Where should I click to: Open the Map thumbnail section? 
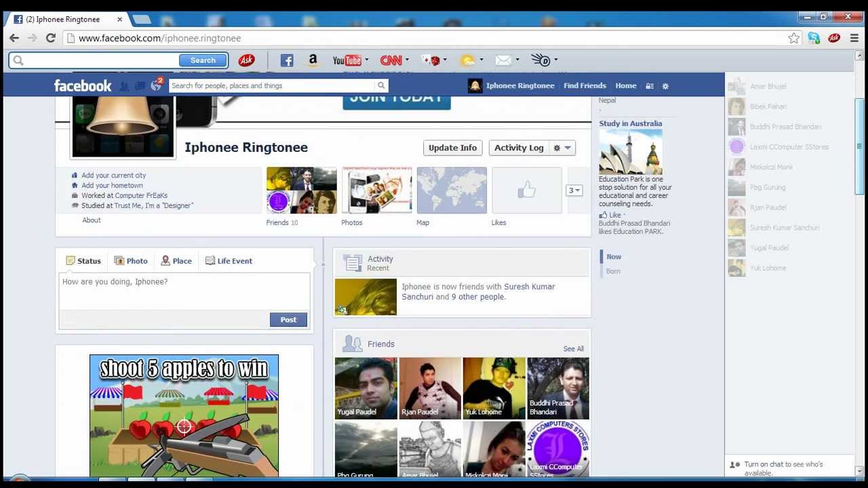452,190
